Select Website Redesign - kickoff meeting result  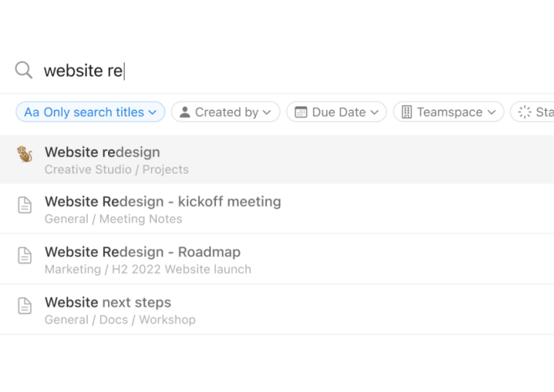277,209
